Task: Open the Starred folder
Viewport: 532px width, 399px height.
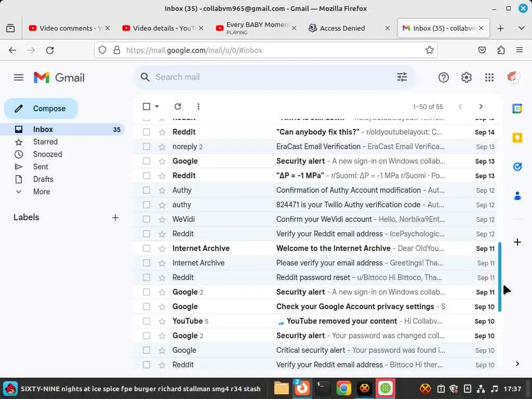Action: (46, 142)
